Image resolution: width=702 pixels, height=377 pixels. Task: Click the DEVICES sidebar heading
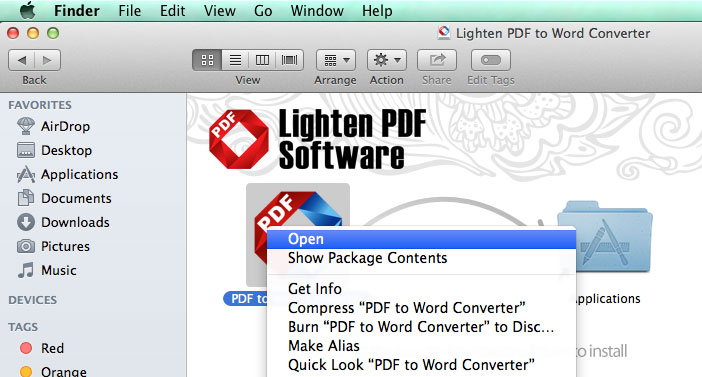(x=33, y=300)
